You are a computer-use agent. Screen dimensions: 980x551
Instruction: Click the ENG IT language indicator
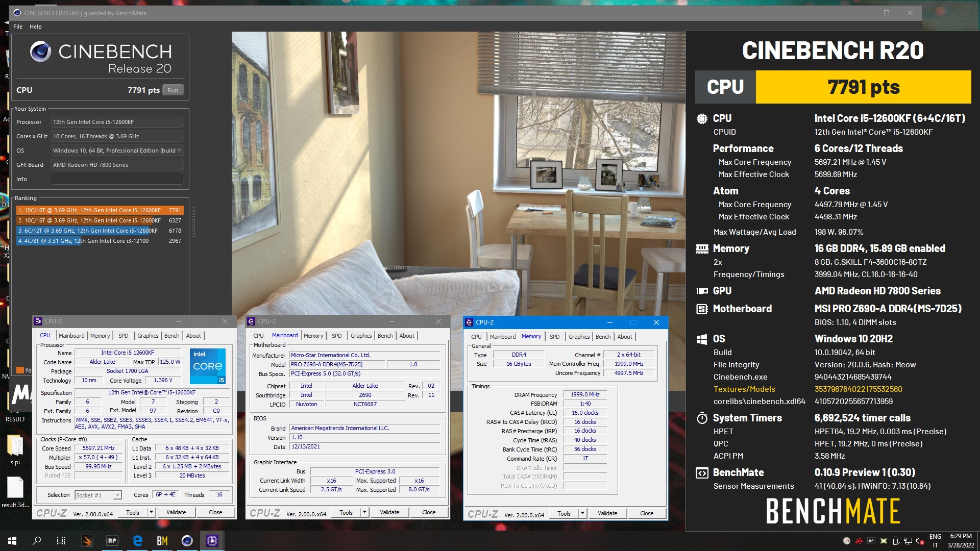pos(935,541)
